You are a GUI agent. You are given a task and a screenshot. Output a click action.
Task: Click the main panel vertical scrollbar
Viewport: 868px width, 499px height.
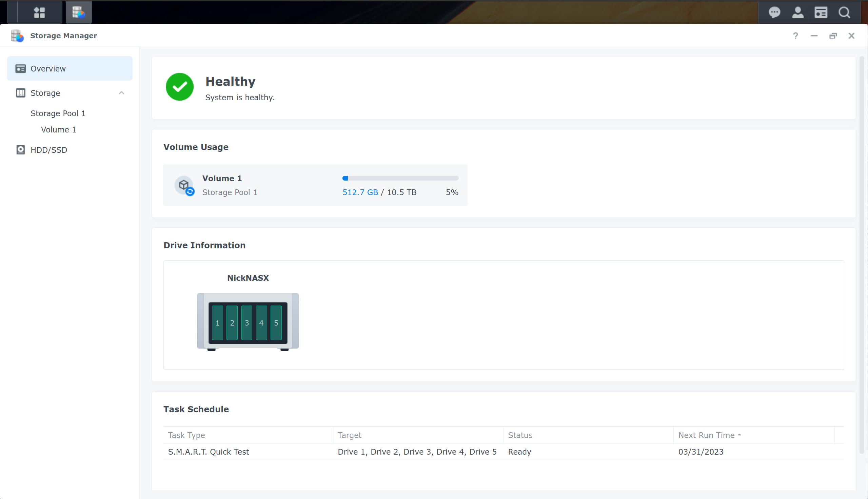(x=861, y=255)
